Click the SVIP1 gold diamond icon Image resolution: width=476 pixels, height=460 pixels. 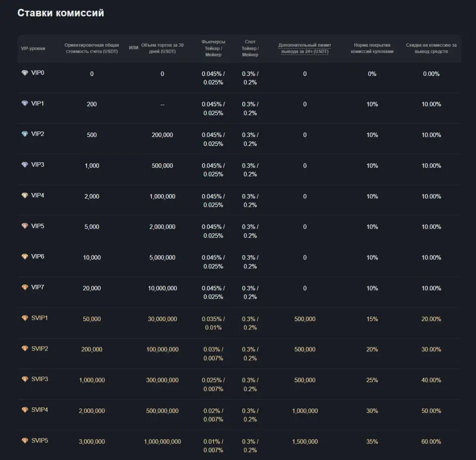25,318
